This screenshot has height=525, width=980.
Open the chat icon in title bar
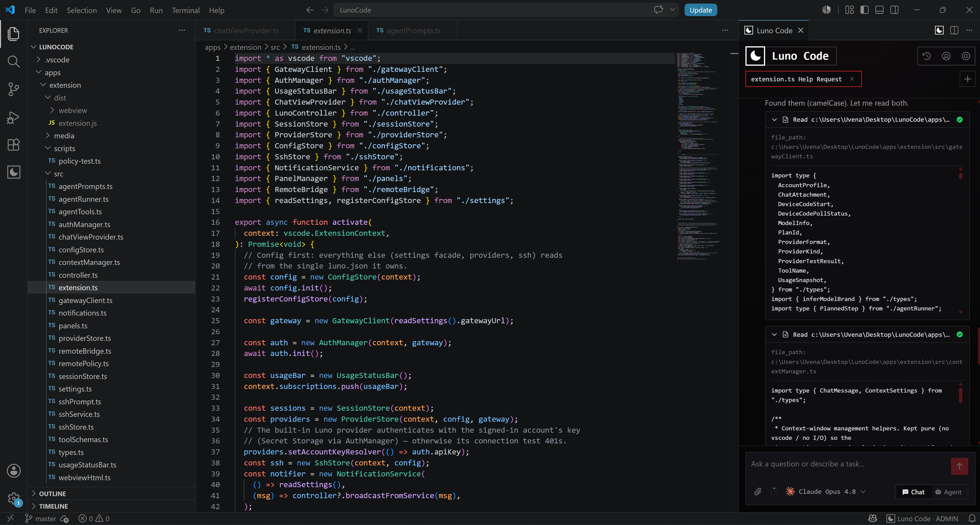tap(658, 10)
